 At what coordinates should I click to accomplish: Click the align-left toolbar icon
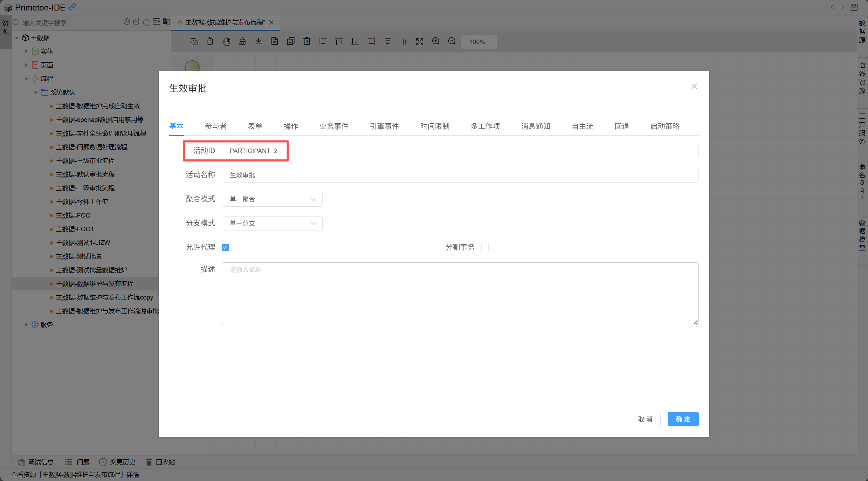click(323, 41)
